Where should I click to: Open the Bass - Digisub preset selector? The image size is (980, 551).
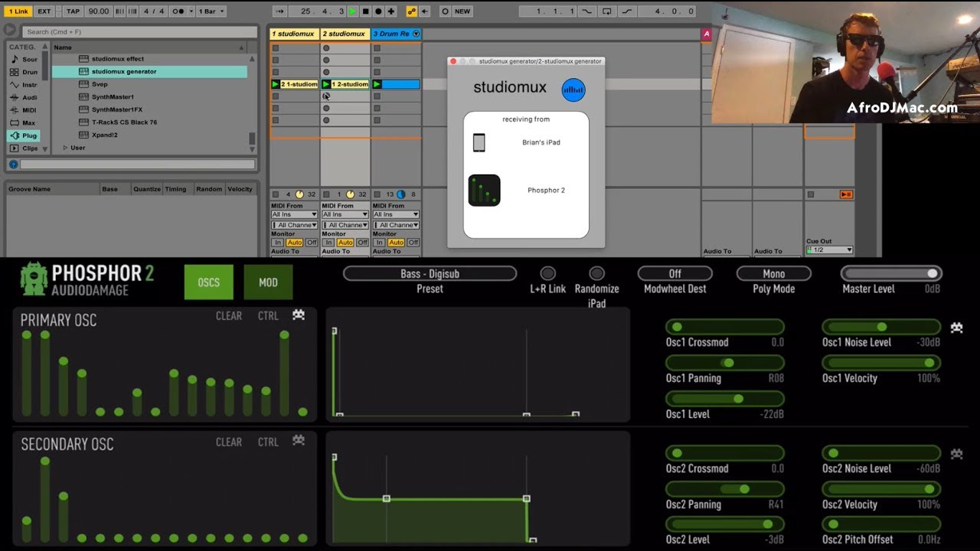[x=430, y=274]
